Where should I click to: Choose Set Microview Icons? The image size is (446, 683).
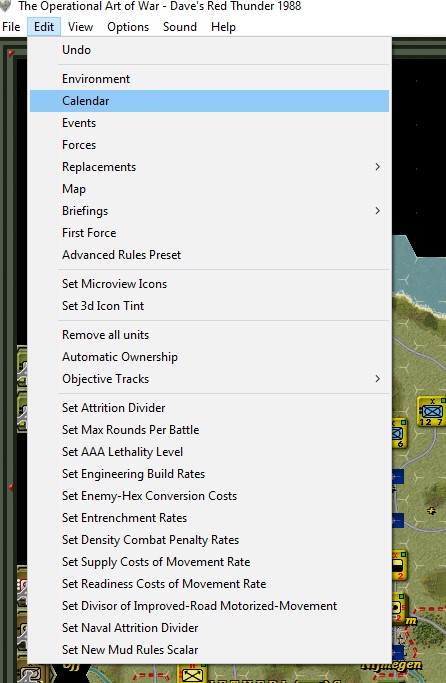[209, 284]
